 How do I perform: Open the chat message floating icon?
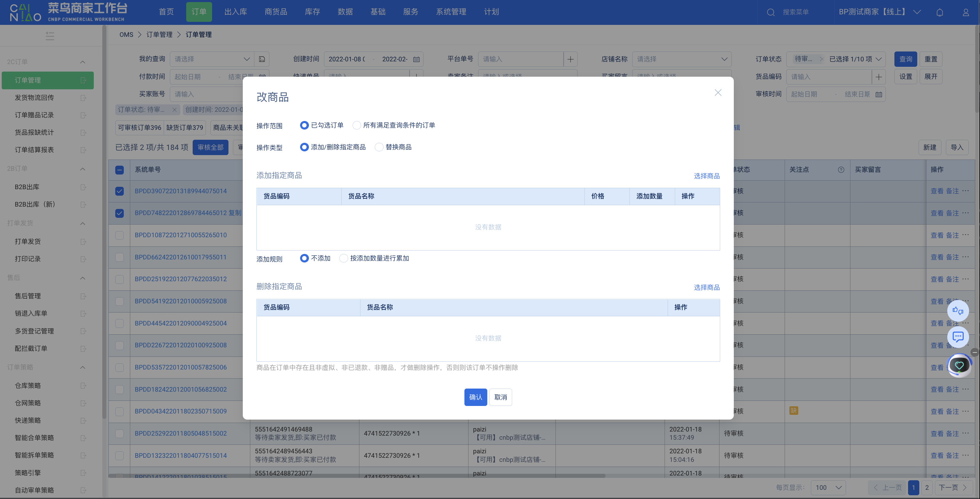(957, 337)
